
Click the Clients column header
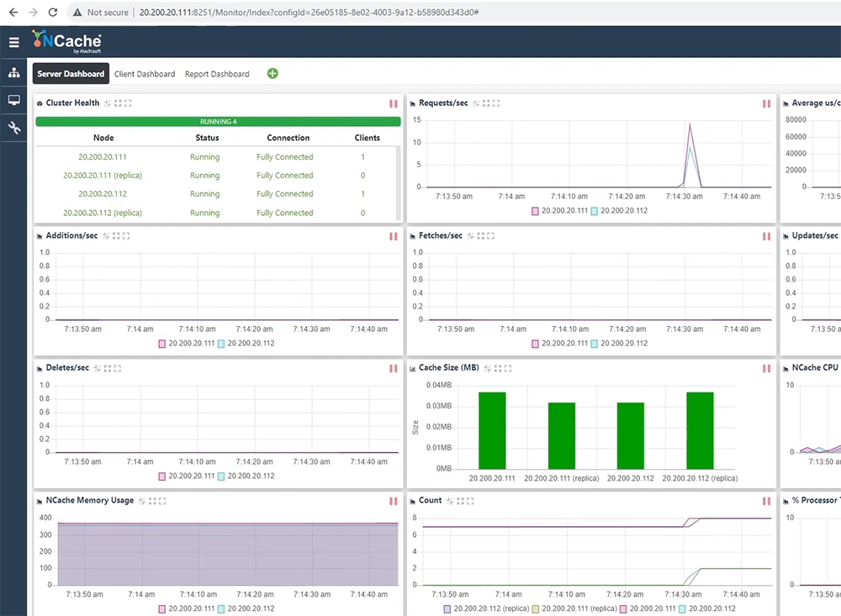pyautogui.click(x=368, y=138)
